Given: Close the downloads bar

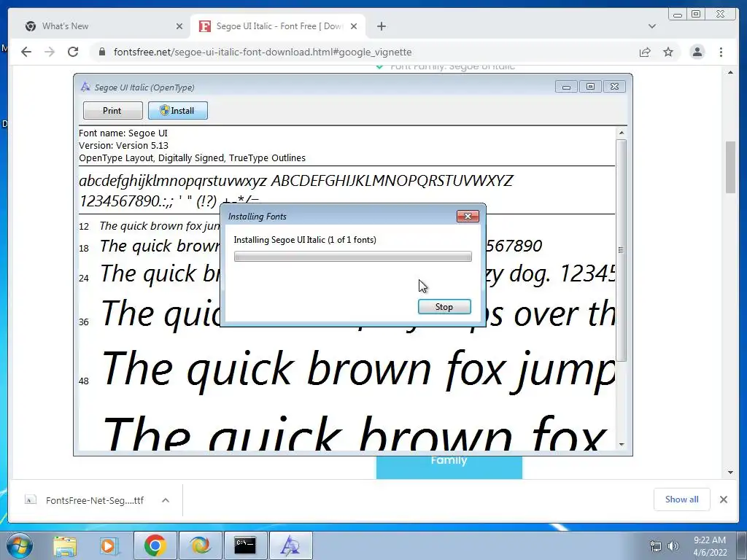Looking at the screenshot, I should tap(723, 499).
